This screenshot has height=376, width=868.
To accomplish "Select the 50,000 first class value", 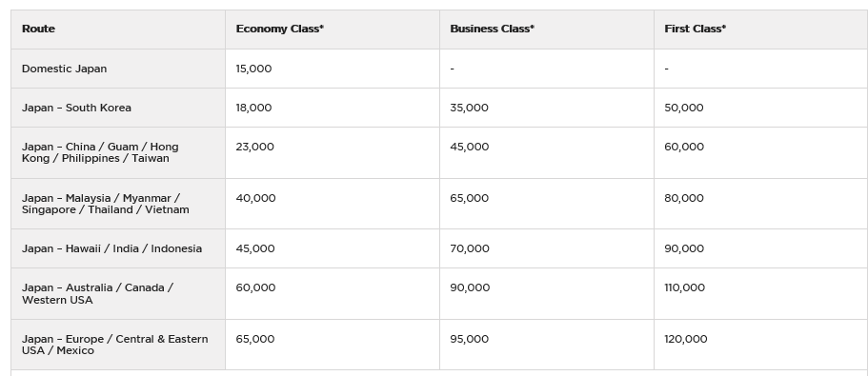I will [684, 108].
